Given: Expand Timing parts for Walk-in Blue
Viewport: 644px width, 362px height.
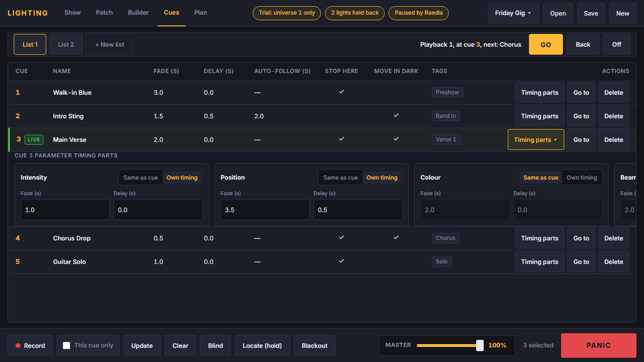Looking at the screenshot, I should [539, 92].
